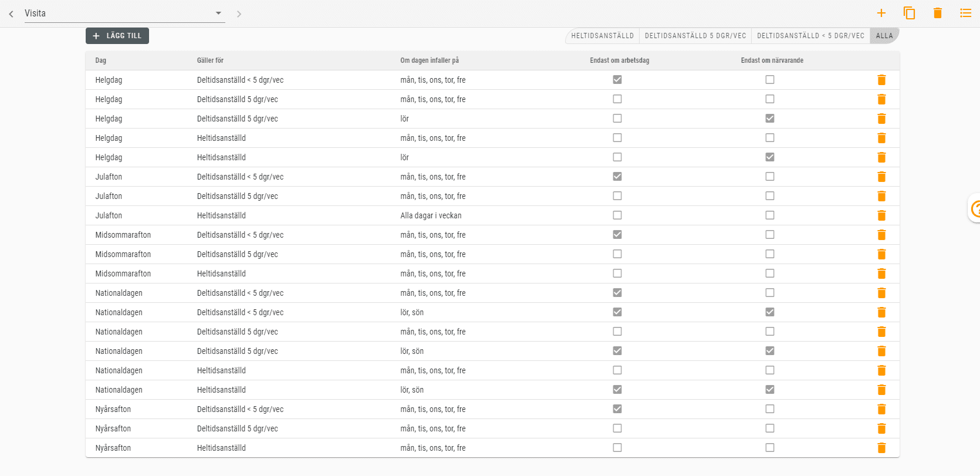Delete the Julafton Heltidsanställd row
The height and width of the screenshot is (476, 980).
(881, 215)
